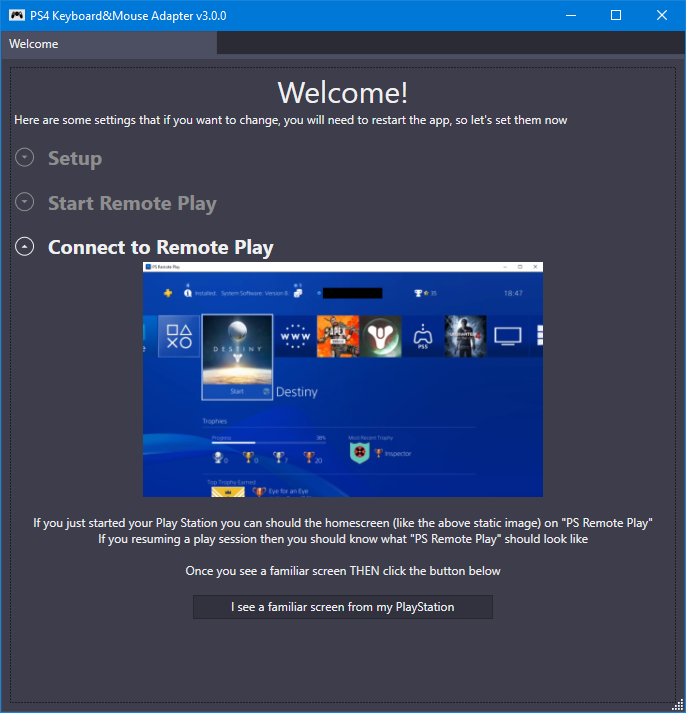This screenshot has height=713, width=686.
Task: Click the 'Once you see a familiar screen' text
Action: (343, 571)
